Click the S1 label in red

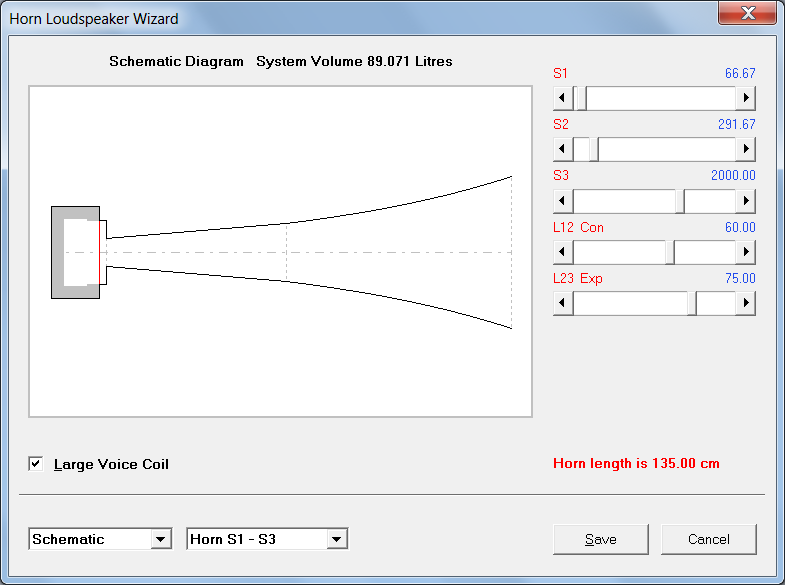click(x=560, y=74)
